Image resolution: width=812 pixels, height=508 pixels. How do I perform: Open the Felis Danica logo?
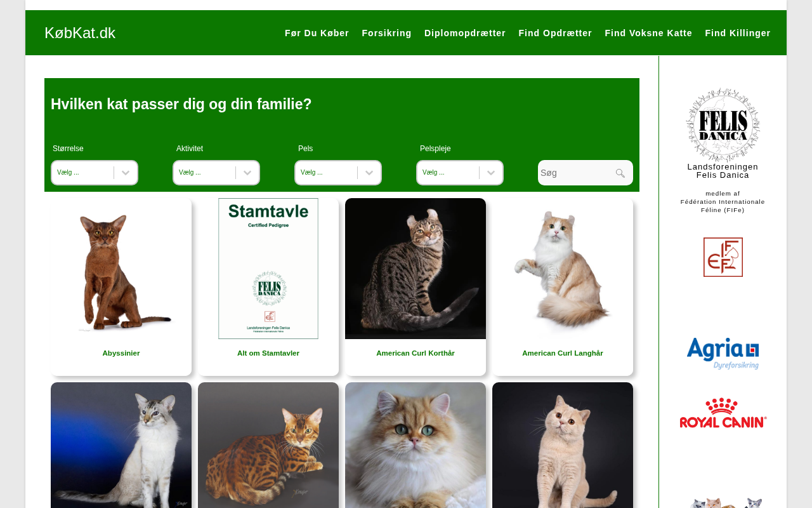tap(723, 124)
